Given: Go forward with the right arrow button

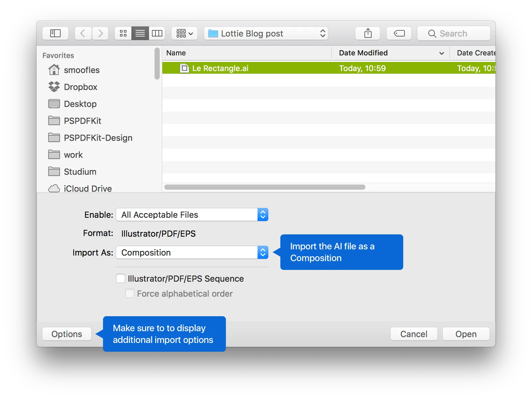Looking at the screenshot, I should [100, 33].
